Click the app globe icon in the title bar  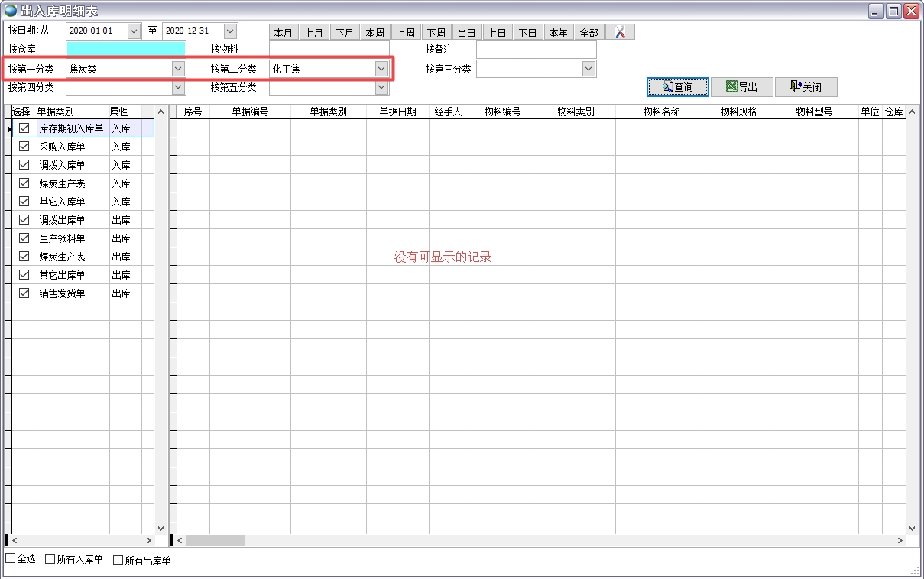click(11, 11)
